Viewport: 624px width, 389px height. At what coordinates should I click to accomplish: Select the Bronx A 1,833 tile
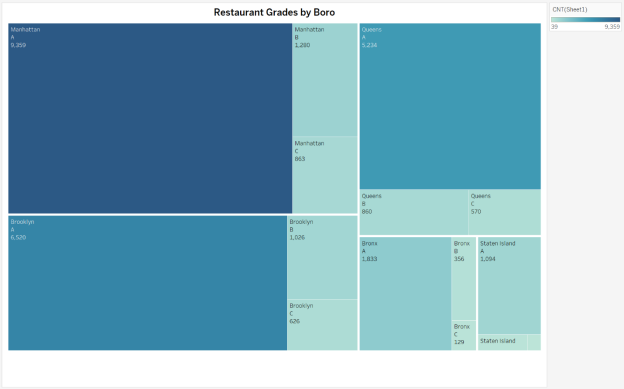pyautogui.click(x=405, y=294)
